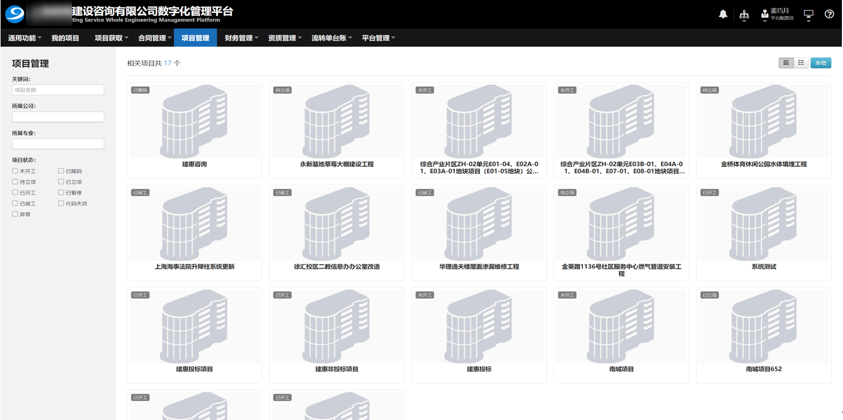Viewport: 843px width, 420px height.
Task: Expand the 项目获取 dropdown menu
Action: pyautogui.click(x=112, y=38)
